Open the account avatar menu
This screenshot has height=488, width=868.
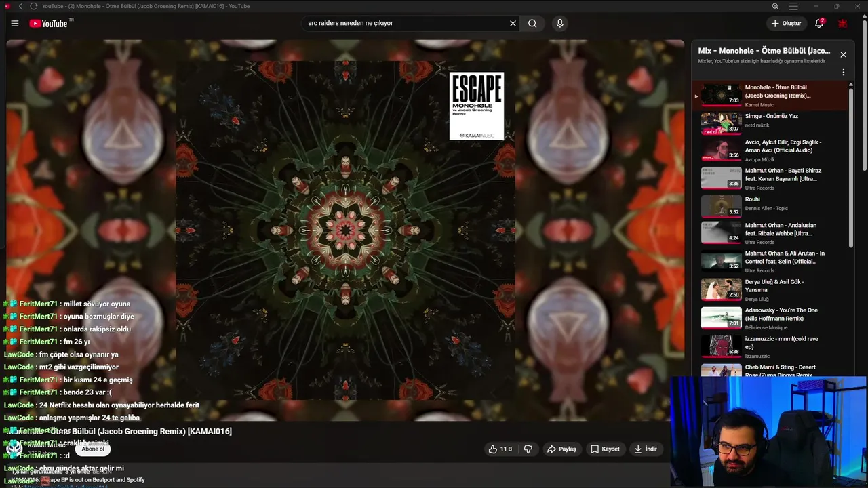pyautogui.click(x=843, y=23)
